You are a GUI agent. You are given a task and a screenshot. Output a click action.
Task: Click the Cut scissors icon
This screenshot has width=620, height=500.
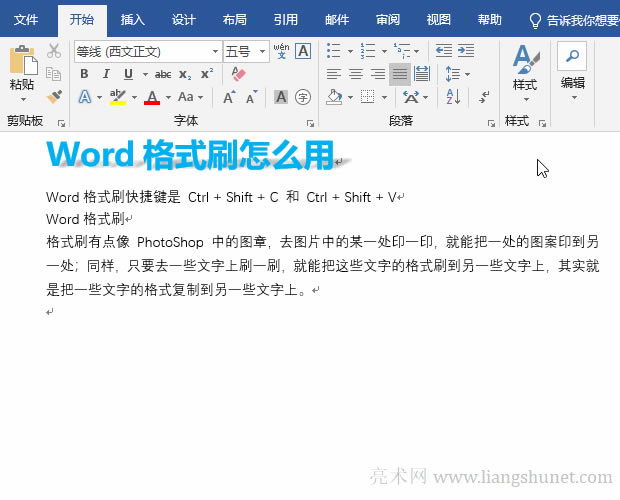click(x=54, y=51)
